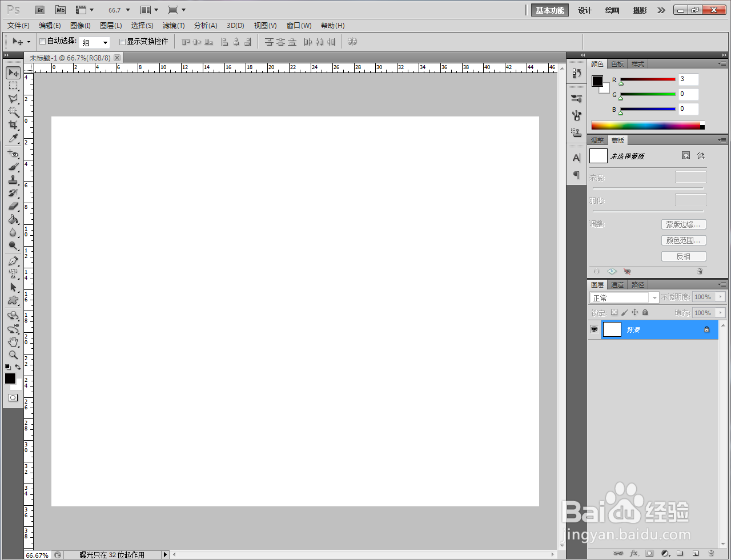Select the Paint Bucket tool
Image resolution: width=731 pixels, height=560 pixels.
[x=13, y=219]
